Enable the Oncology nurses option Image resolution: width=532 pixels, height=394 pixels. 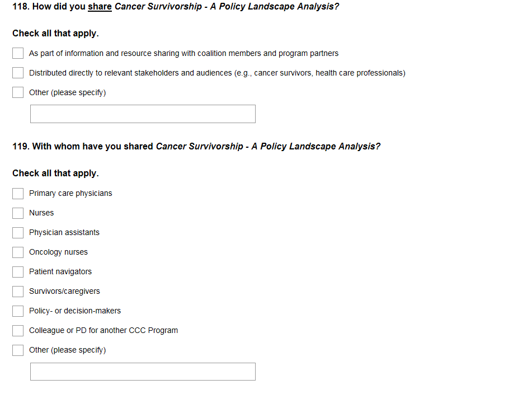(18, 252)
